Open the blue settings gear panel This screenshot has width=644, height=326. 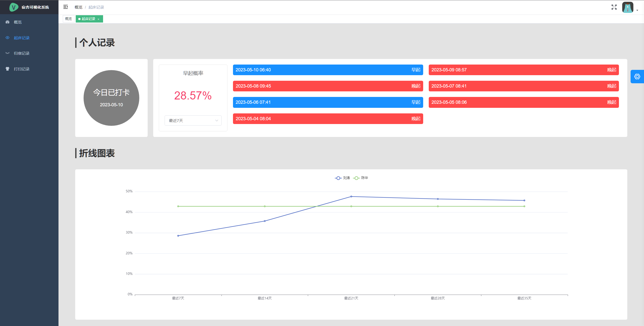pos(637,76)
